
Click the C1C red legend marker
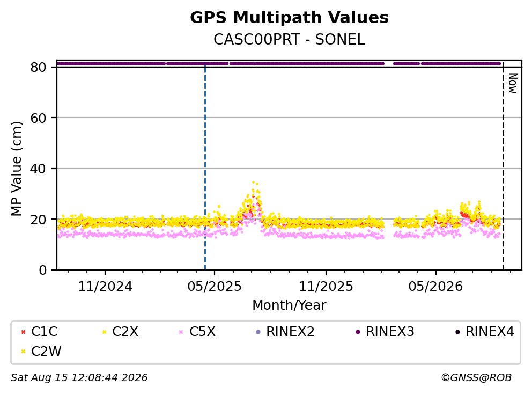click(23, 332)
